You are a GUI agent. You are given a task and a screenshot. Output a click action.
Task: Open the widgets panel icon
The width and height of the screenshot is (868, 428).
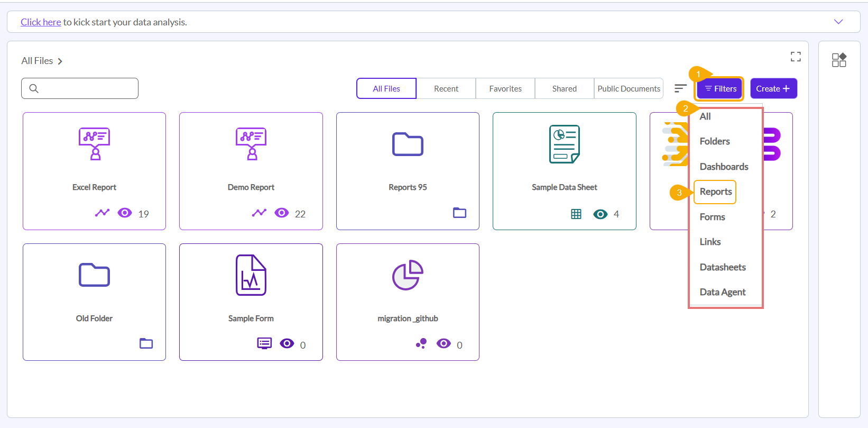[x=839, y=60]
